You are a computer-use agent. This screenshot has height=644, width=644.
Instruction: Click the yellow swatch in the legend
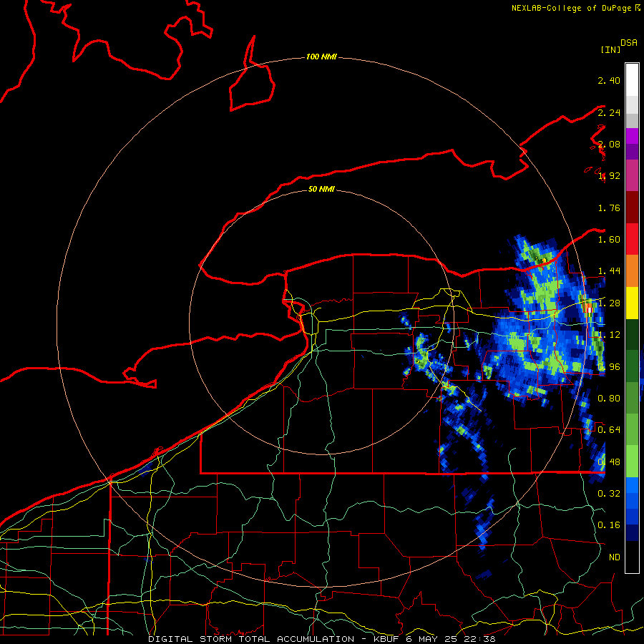pyautogui.click(x=632, y=303)
